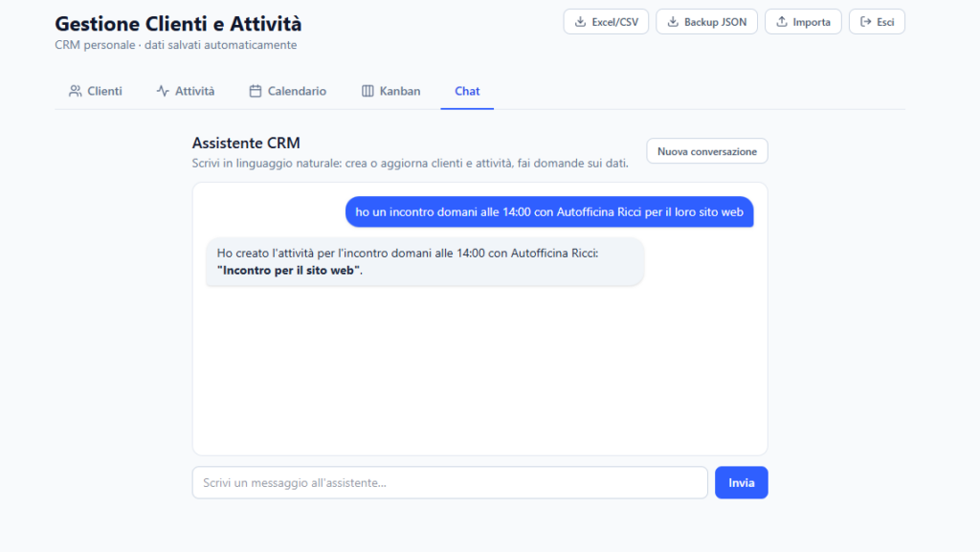This screenshot has height=552, width=980.
Task: Click the people icon on Clienti tab
Action: (x=75, y=91)
